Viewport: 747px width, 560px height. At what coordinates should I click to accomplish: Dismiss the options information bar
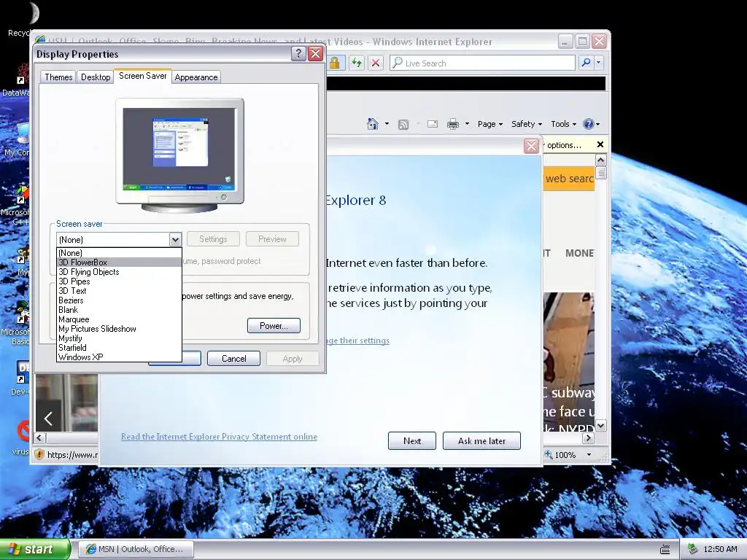coord(600,144)
